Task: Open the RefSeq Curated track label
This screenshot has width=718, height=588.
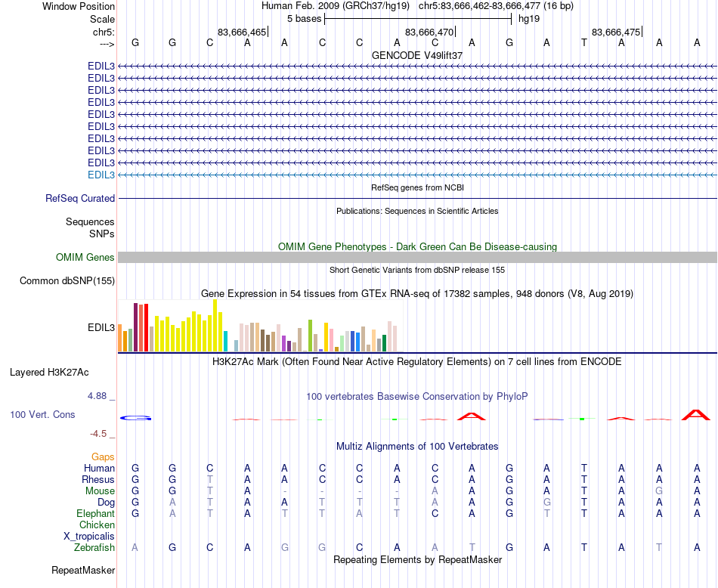Action: tap(80, 198)
